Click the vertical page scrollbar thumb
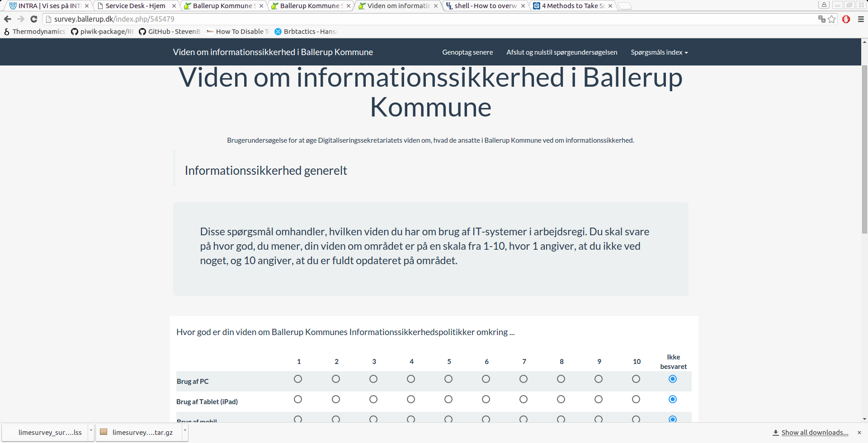This screenshot has width=868, height=443. point(864,149)
